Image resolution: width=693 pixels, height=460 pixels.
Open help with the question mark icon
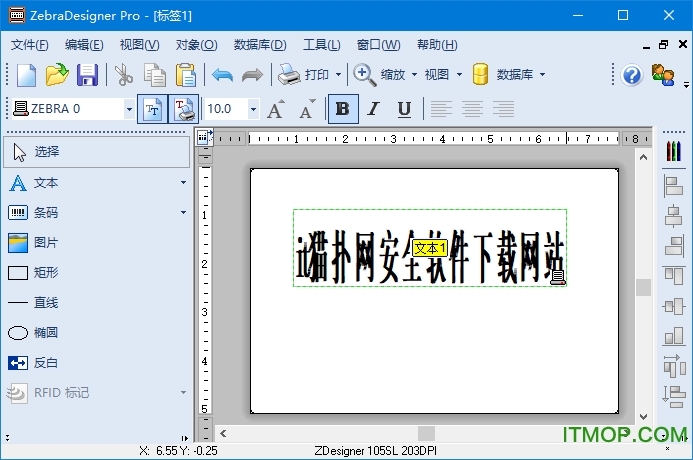[x=632, y=75]
